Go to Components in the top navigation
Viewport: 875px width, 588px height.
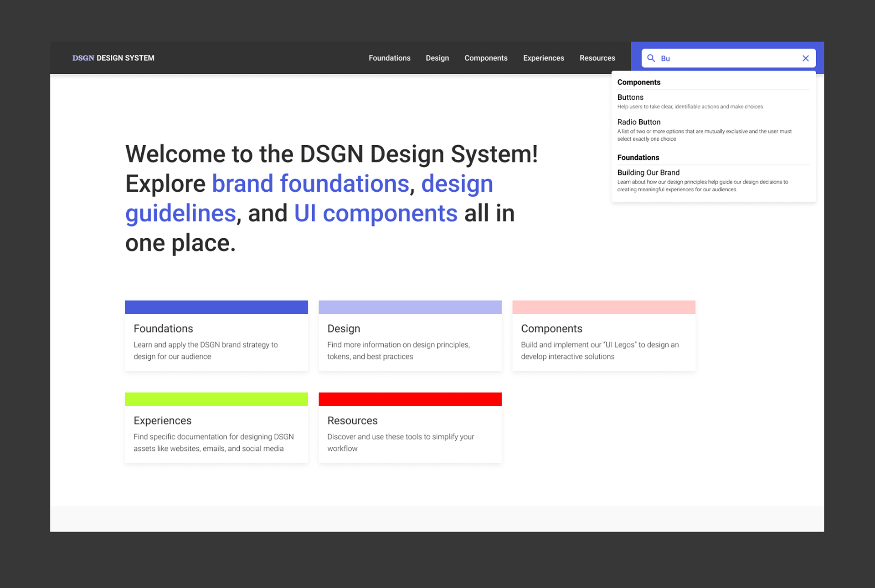485,58
